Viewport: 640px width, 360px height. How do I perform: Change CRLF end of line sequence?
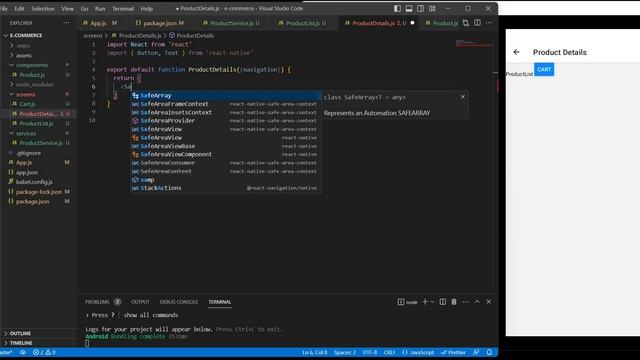click(x=389, y=352)
